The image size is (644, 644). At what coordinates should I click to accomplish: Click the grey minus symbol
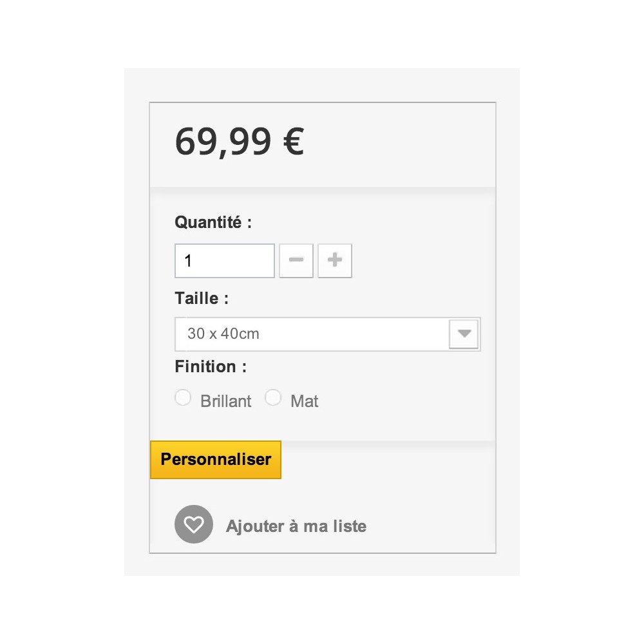[x=296, y=260]
